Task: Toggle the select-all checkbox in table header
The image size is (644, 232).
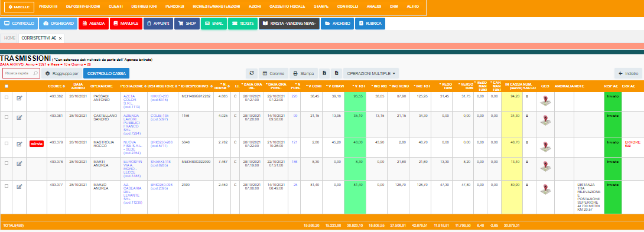Action: click(6, 86)
